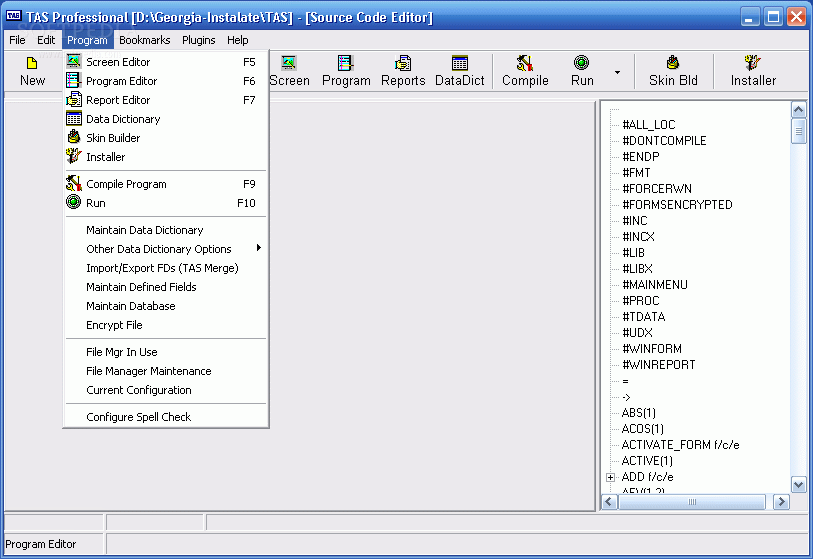Select #FORCERWN in the list
Screen dimensions: 813x559
(657, 189)
